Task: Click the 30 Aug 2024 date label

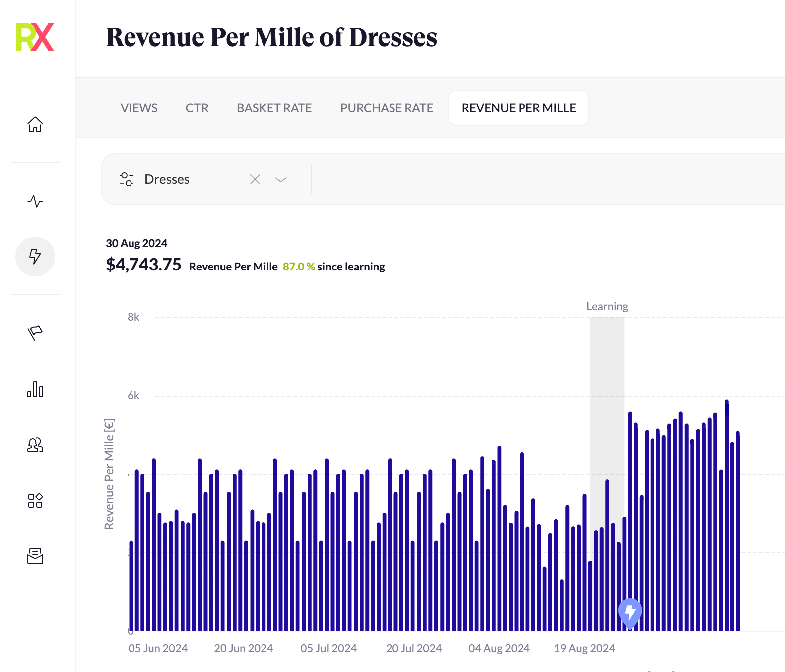Action: tap(136, 243)
